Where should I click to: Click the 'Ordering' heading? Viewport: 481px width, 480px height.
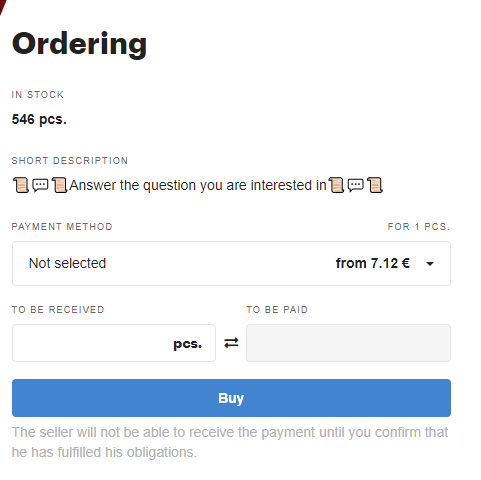tap(79, 44)
